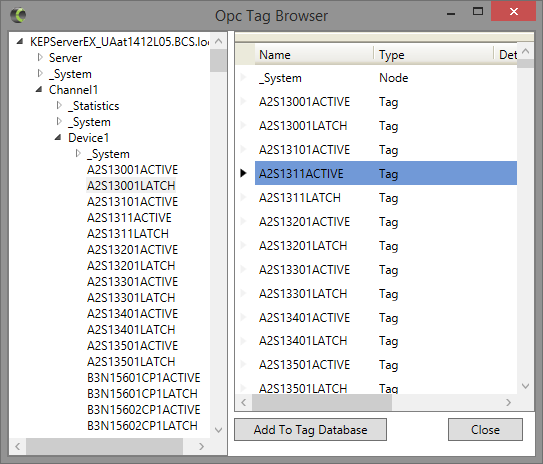The width and height of the screenshot is (543, 464).
Task: Expand the Server tree node
Action: [40, 57]
